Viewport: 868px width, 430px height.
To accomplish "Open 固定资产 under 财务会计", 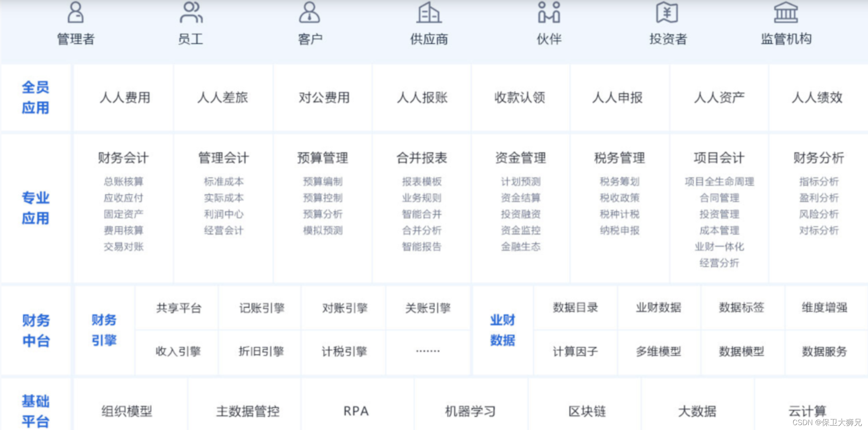I will click(124, 214).
